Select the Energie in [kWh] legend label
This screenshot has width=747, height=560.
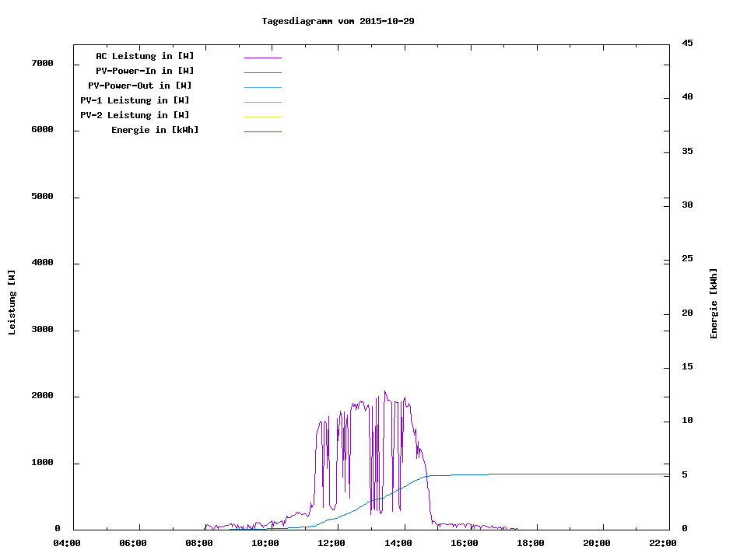pyautogui.click(x=155, y=130)
